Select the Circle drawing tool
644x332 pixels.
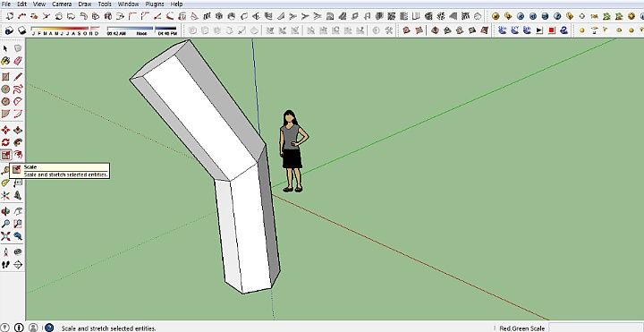click(x=5, y=89)
